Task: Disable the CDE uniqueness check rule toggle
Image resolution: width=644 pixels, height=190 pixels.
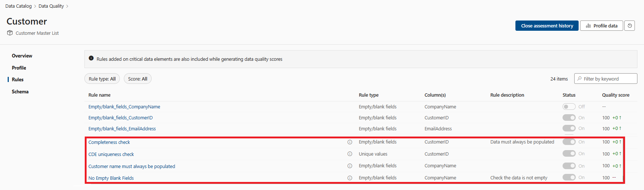Action: tap(569, 154)
